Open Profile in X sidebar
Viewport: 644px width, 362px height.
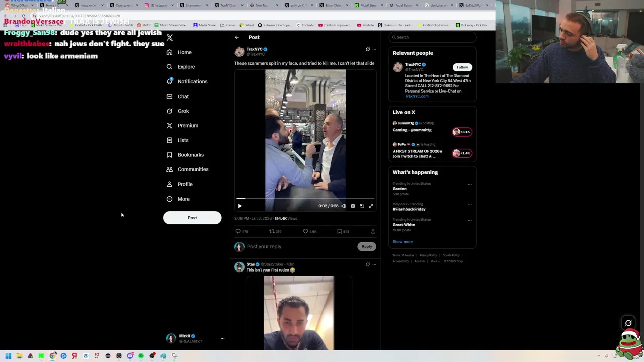[x=179, y=184]
